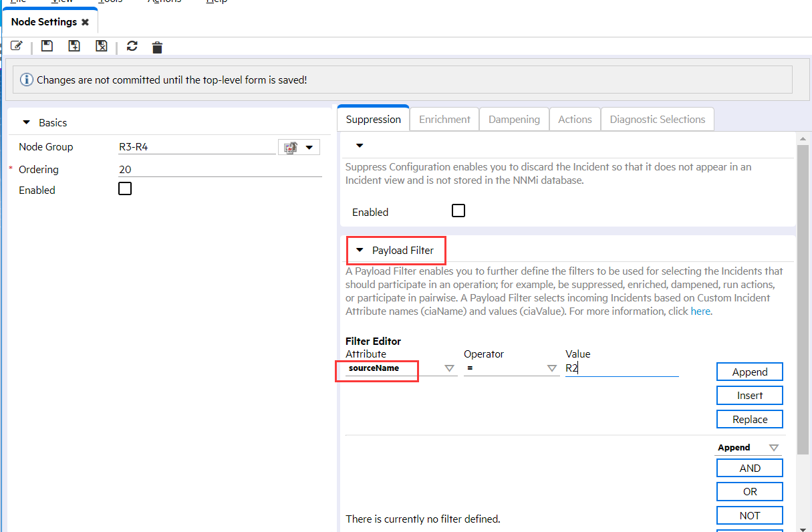Viewport: 812px width, 532px height.
Task: Collapse the Payload Filter section
Action: (x=360, y=251)
